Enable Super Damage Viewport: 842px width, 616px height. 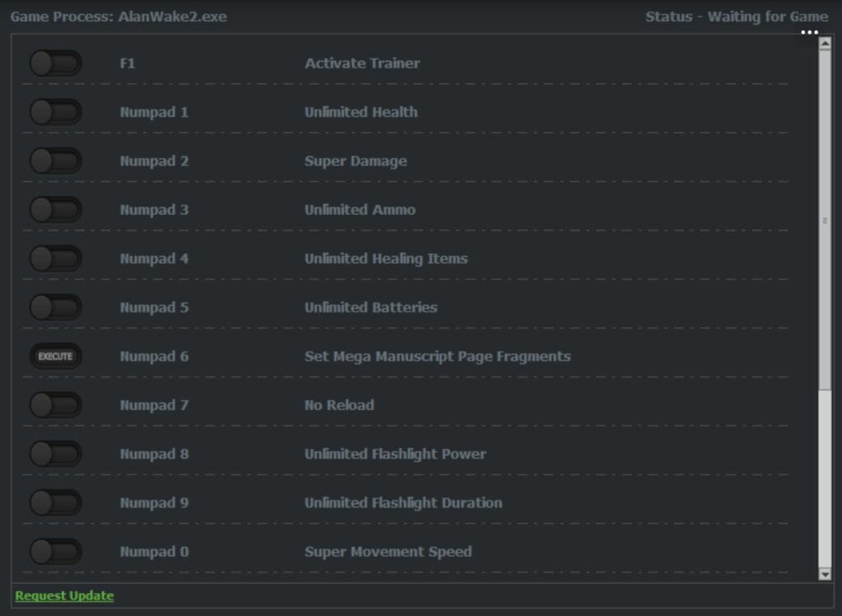[55, 160]
